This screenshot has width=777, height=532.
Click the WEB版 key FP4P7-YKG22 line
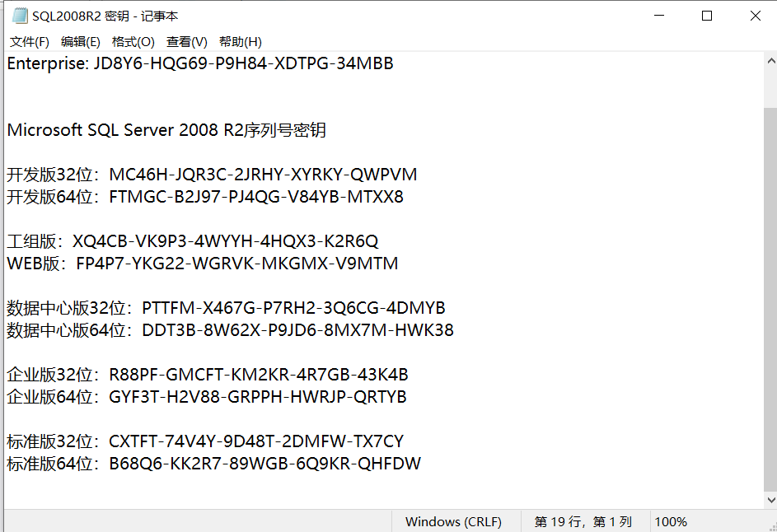pyautogui.click(x=203, y=264)
